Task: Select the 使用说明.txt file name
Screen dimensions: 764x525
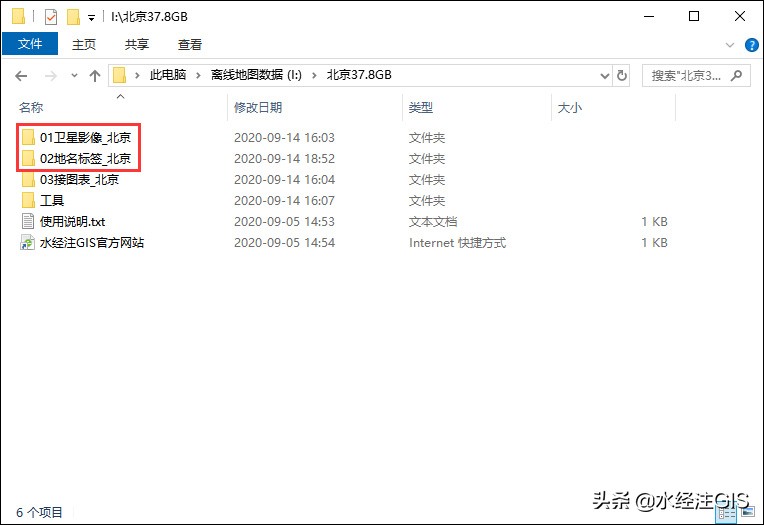Action: 73,222
